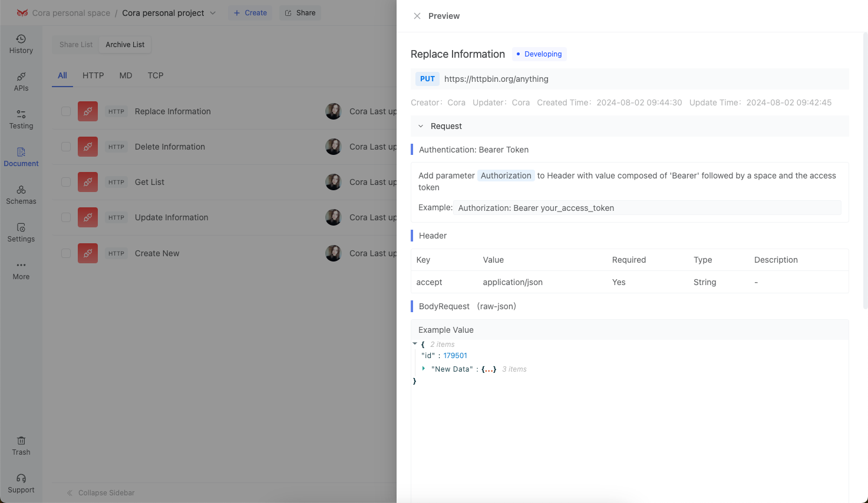The width and height of the screenshot is (868, 503).
Task: Click the id value 179501
Action: click(x=455, y=356)
